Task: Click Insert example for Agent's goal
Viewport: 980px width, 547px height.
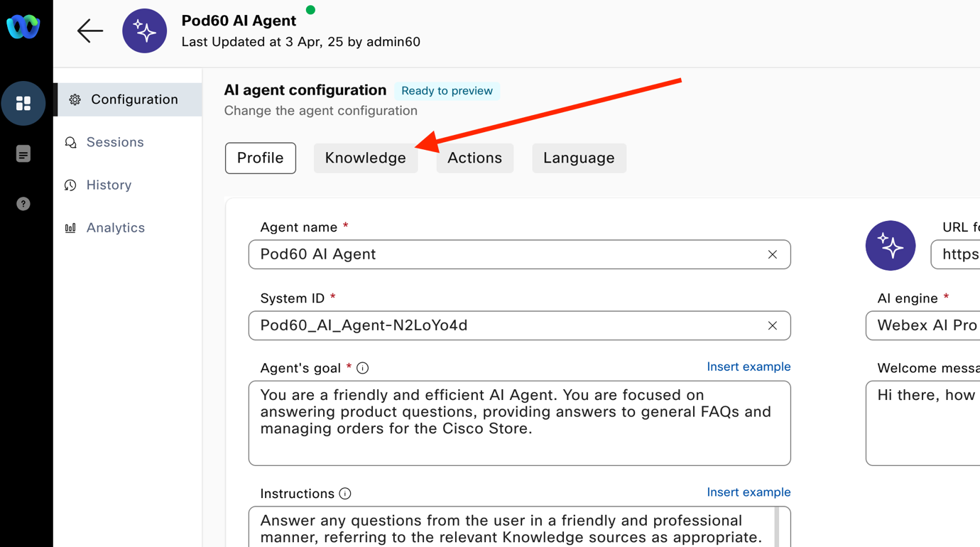Action: (748, 367)
